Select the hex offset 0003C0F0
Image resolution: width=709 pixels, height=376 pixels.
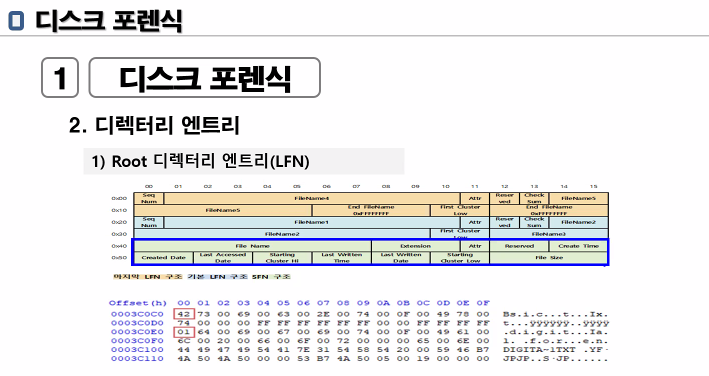tap(137, 341)
